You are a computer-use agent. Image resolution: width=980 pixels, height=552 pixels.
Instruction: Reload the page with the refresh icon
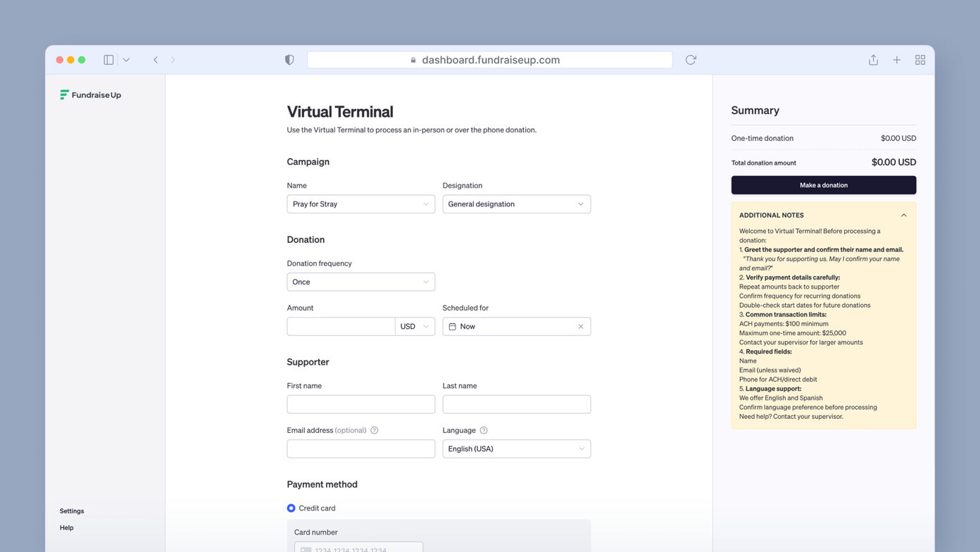(691, 60)
